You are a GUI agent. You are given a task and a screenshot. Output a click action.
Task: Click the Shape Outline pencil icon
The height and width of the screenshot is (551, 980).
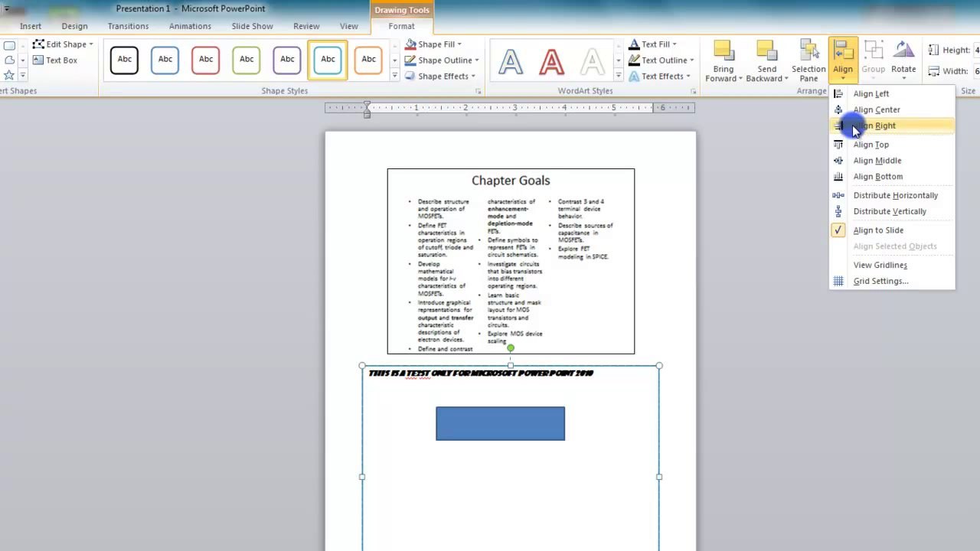[410, 60]
